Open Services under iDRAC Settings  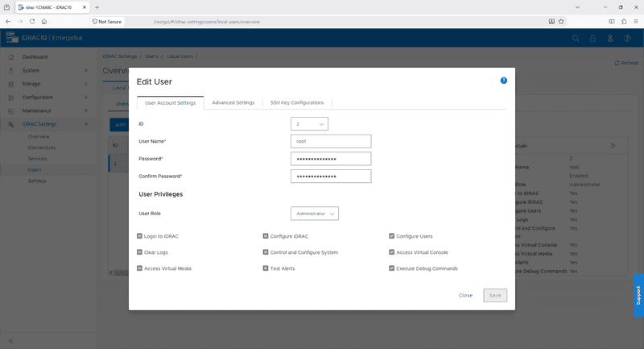point(37,159)
